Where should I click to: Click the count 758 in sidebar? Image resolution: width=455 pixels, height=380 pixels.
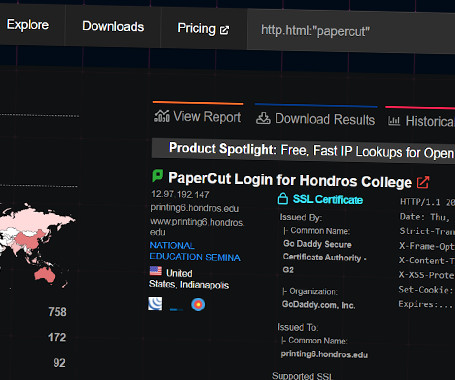[57, 312]
